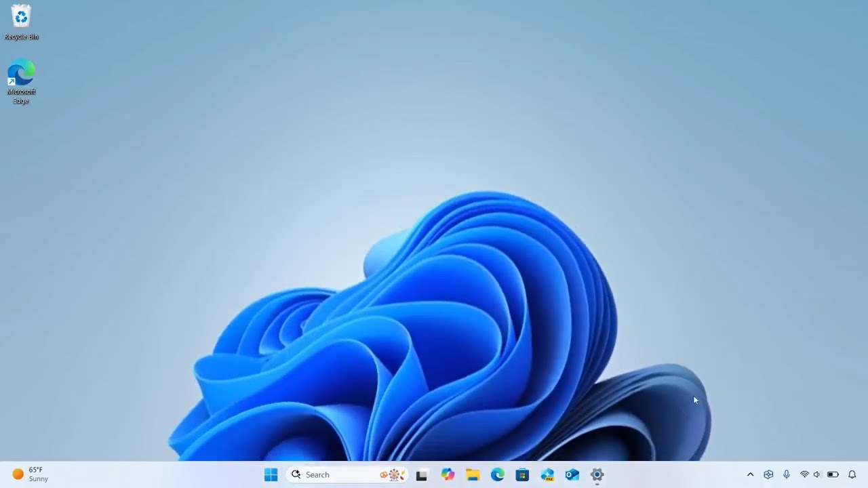Viewport: 868px width, 488px height.
Task: Expand the hidden system tray icons
Action: click(750, 474)
